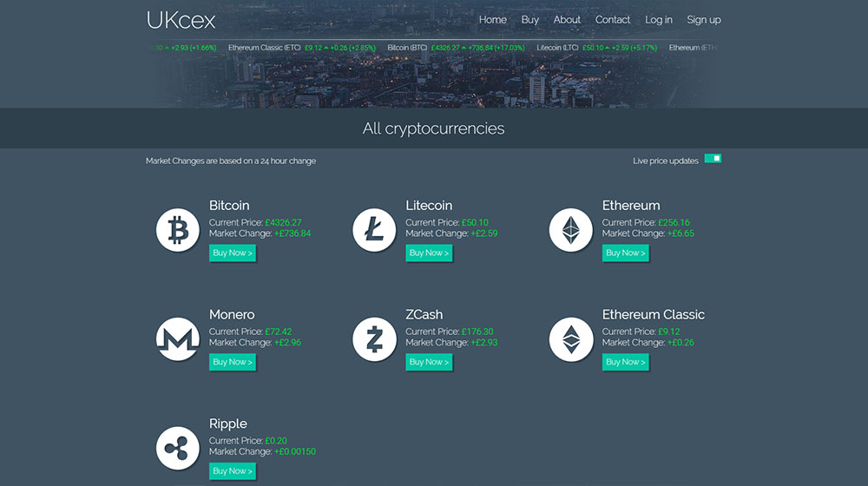This screenshot has height=486, width=868.
Task: Click Ethereum Classic current price £9.12
Action: [x=668, y=332]
